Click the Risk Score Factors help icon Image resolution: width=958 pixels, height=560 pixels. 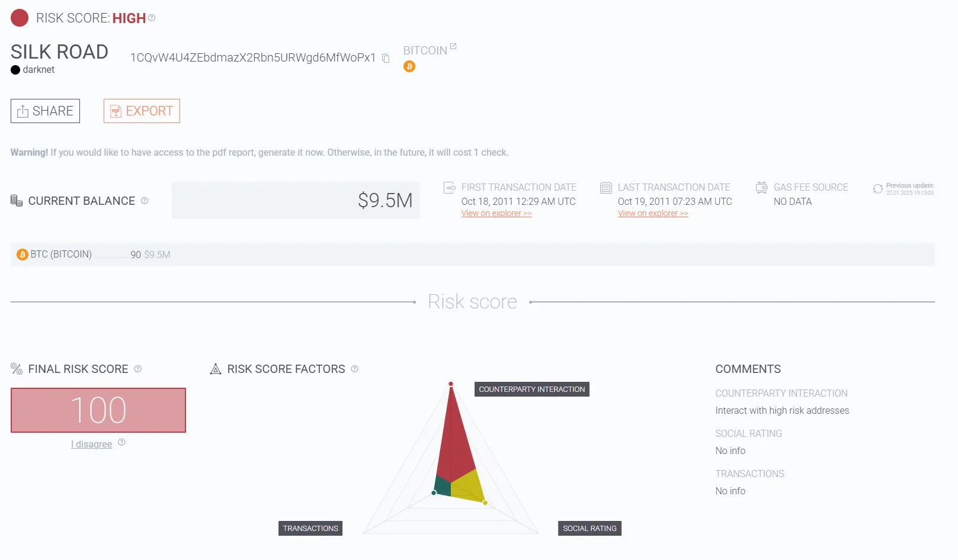click(x=355, y=369)
